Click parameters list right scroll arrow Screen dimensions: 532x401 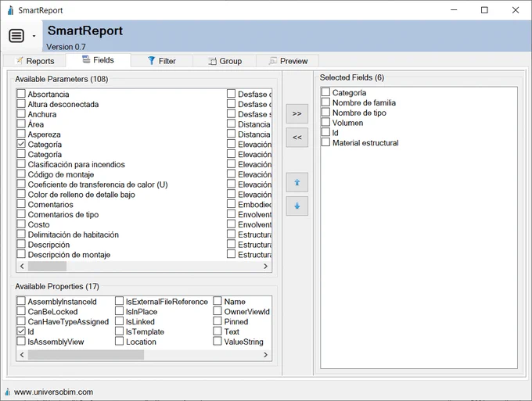tap(266, 267)
